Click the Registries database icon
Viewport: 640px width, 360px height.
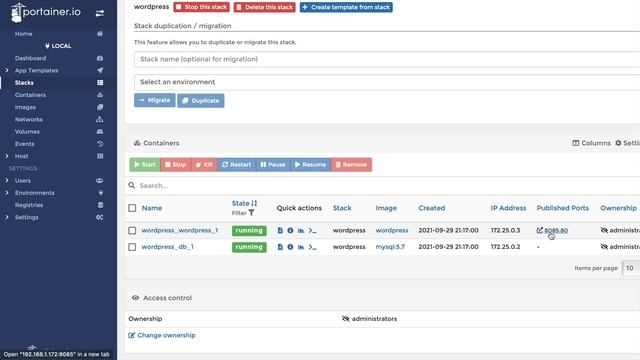(100, 205)
